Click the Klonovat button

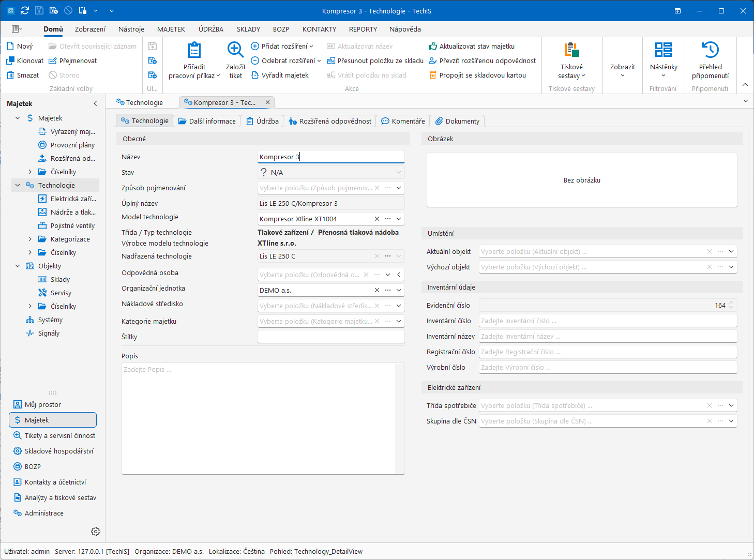click(x=25, y=60)
